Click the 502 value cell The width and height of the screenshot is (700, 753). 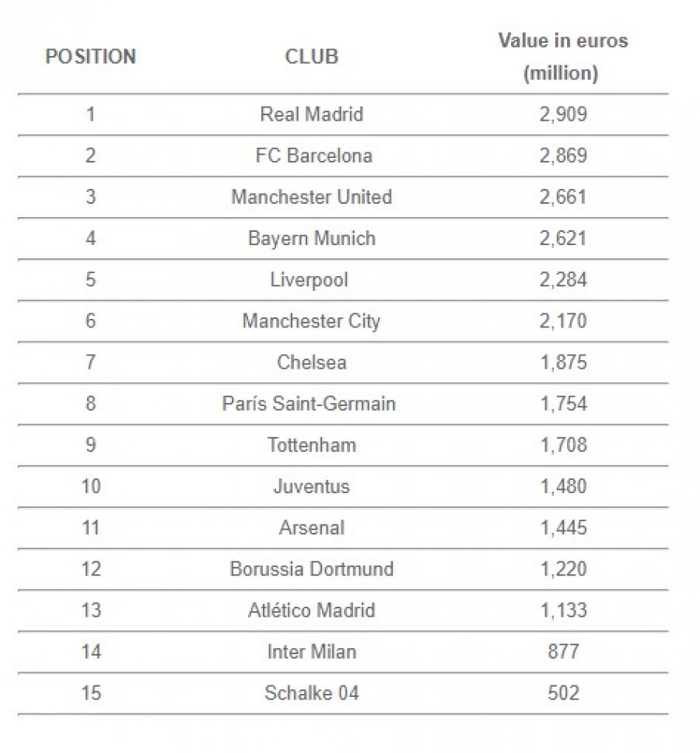click(563, 692)
